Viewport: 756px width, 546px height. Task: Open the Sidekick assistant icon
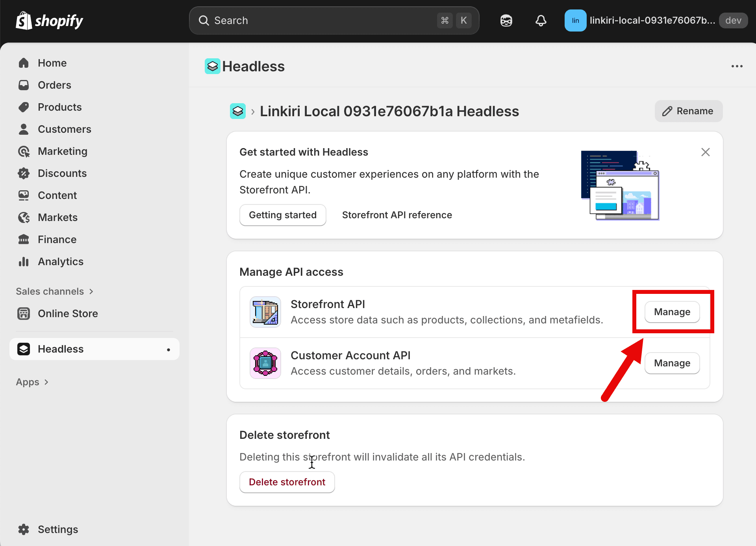(506, 20)
